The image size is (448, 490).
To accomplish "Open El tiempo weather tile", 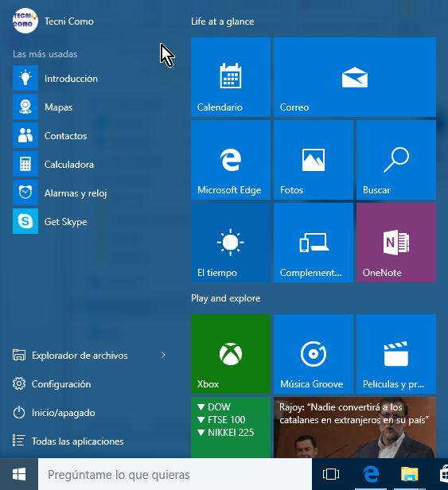I will (x=231, y=243).
